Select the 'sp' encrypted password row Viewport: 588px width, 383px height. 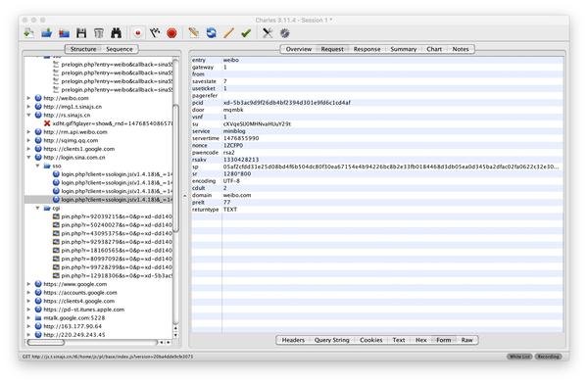pos(377,167)
